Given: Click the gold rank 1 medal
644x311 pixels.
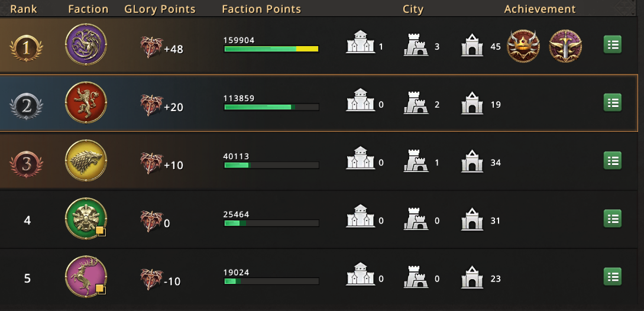Looking at the screenshot, I should [26, 48].
